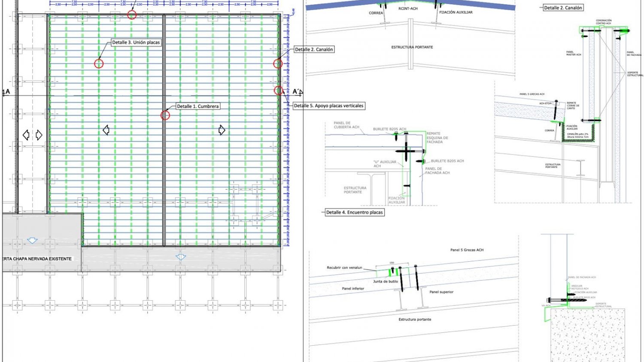Click 'ESTRUCTURA PORTANTE' in the ridge detail
The width and height of the screenshot is (644, 362).
412,47
